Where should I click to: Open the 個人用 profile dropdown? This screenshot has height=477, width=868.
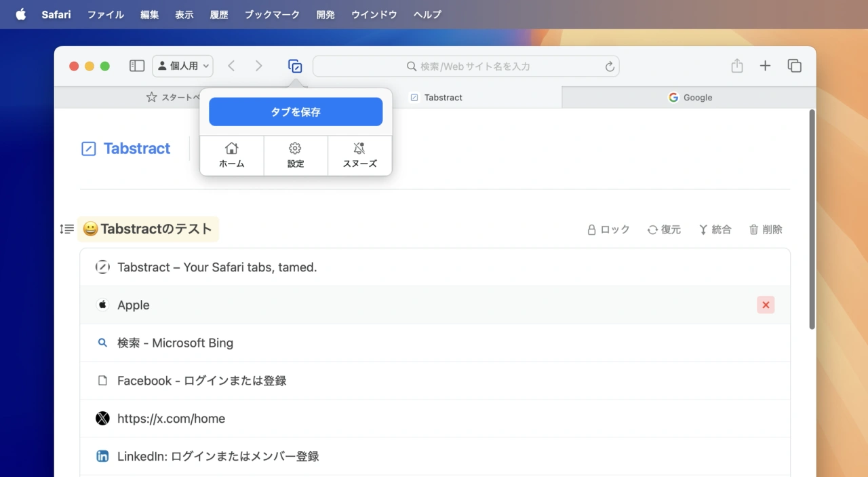pos(182,66)
